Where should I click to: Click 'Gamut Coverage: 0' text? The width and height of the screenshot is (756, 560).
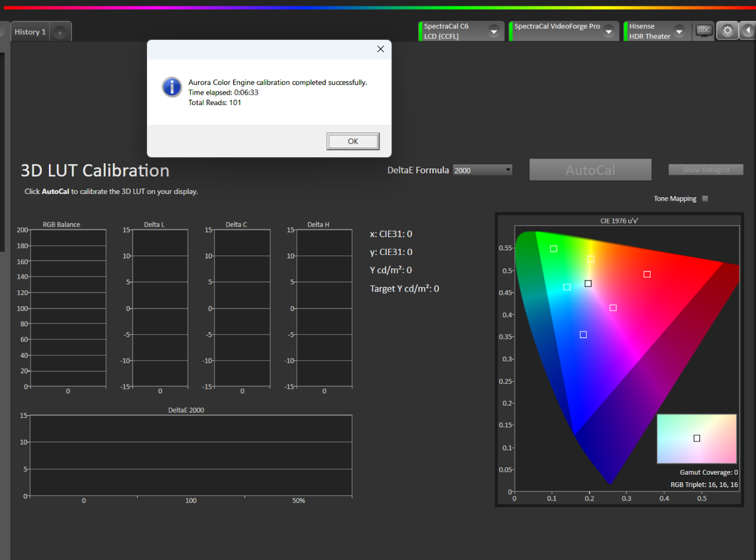(x=709, y=472)
